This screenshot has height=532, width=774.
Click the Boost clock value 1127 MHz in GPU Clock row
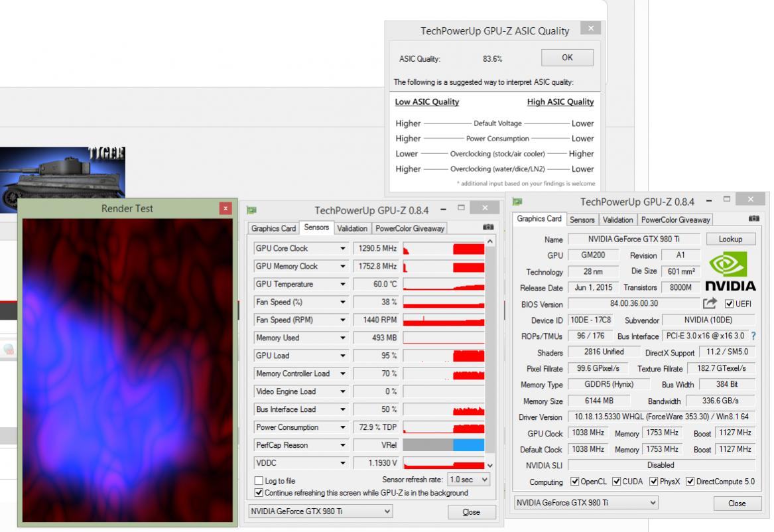point(734,432)
